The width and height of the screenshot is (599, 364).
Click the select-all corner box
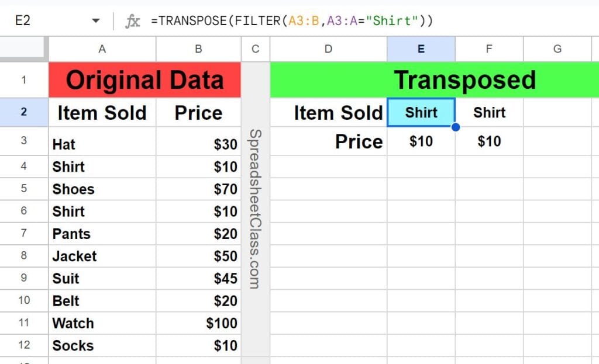point(23,48)
